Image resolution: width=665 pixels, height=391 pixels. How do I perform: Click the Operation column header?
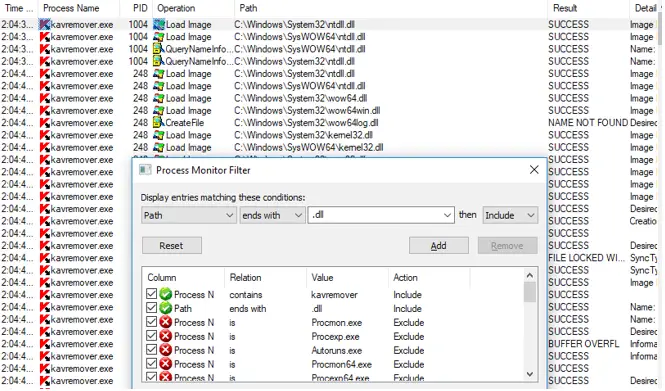[x=176, y=8]
